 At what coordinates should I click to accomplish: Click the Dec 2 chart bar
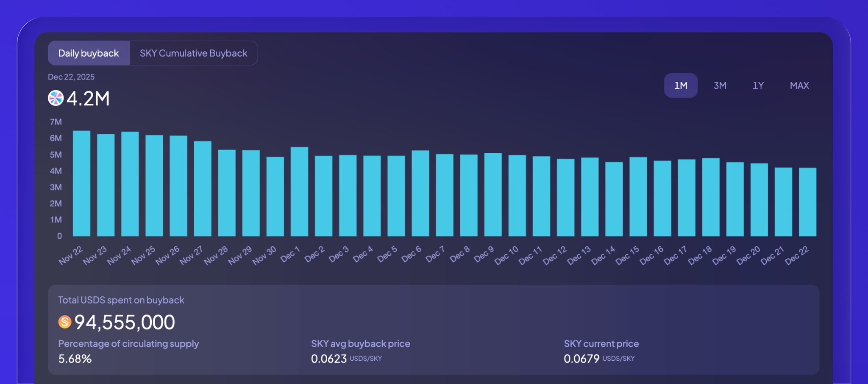click(323, 196)
